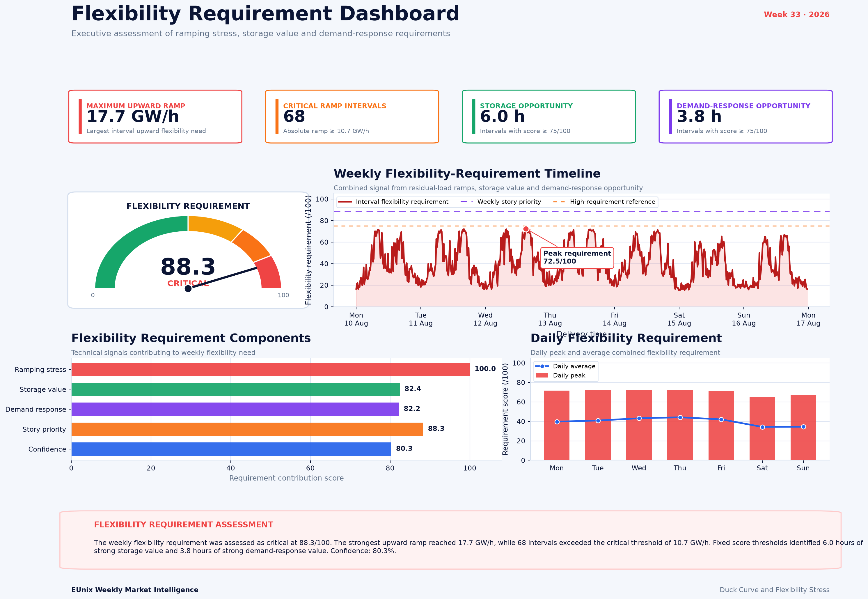This screenshot has height=599, width=868.
Task: Click the 'Sat 15 Aug' timeline axis label
Action: coord(679,319)
